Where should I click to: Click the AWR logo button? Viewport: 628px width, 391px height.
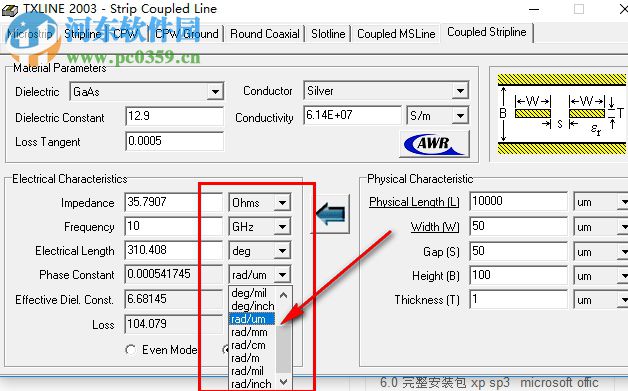(x=435, y=144)
